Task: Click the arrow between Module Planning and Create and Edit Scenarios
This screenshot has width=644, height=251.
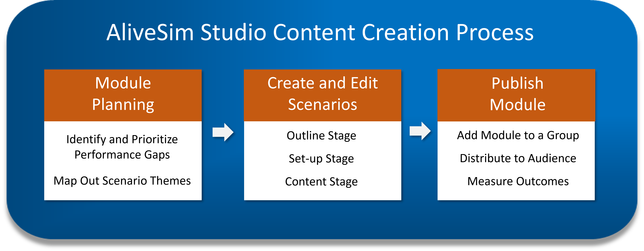Action: pyautogui.click(x=223, y=132)
